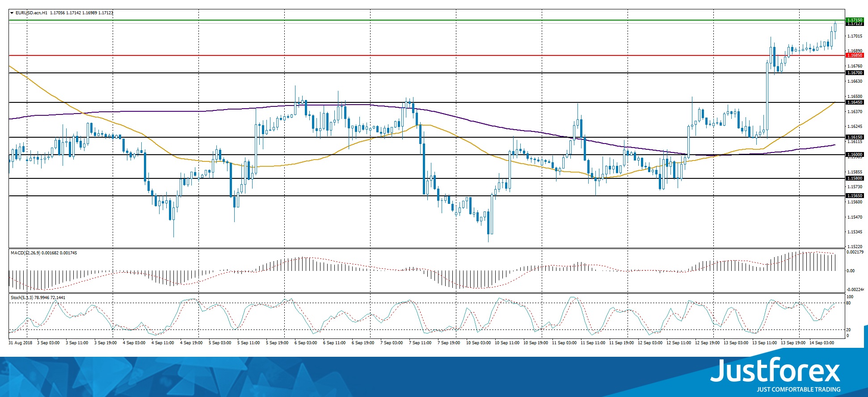Click the 7 Sep 11:00 time label
Screen dimensions: 868x397
420,343
